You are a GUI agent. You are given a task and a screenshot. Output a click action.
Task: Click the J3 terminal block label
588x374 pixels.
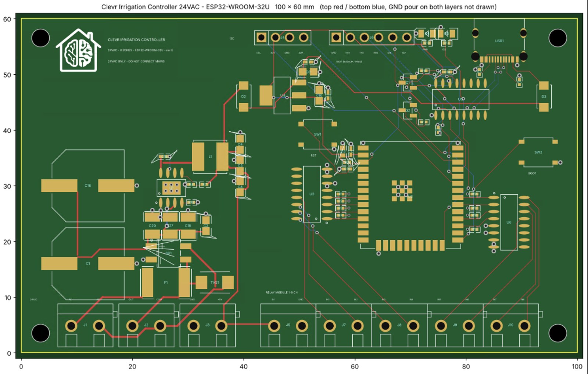point(207,325)
